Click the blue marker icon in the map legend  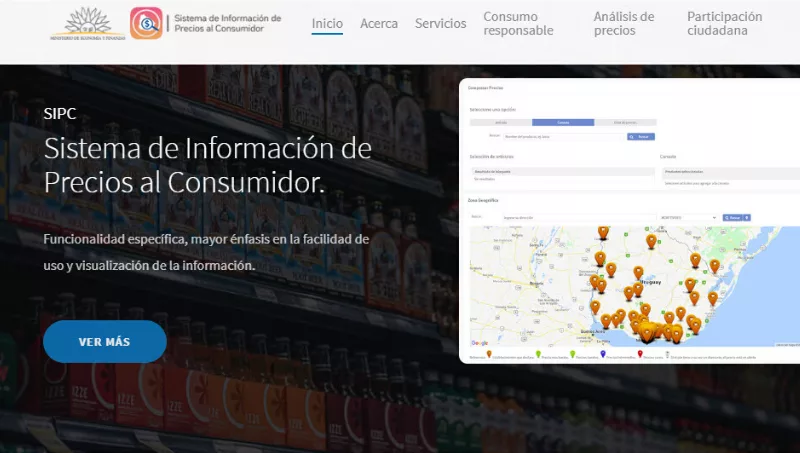[603, 354]
